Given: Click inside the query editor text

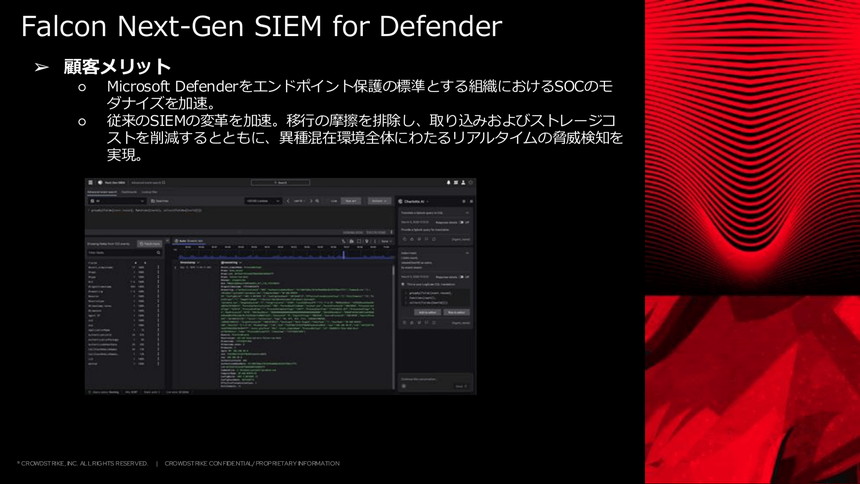Looking at the screenshot, I should click(145, 210).
